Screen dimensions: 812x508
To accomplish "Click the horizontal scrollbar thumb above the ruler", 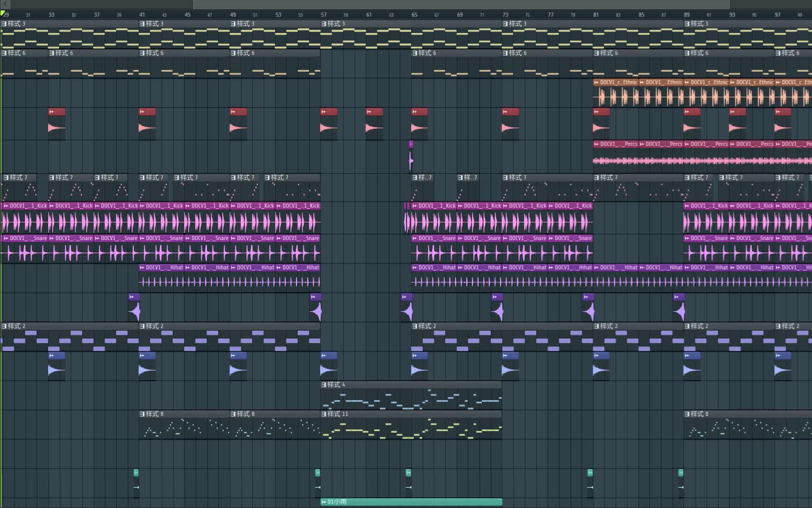I will 461,4.
